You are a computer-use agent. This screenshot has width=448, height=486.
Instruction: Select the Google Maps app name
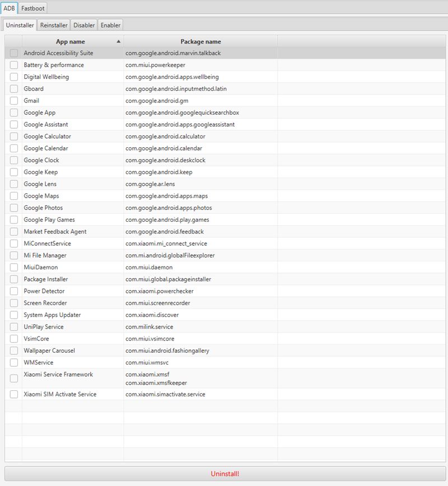coord(41,196)
